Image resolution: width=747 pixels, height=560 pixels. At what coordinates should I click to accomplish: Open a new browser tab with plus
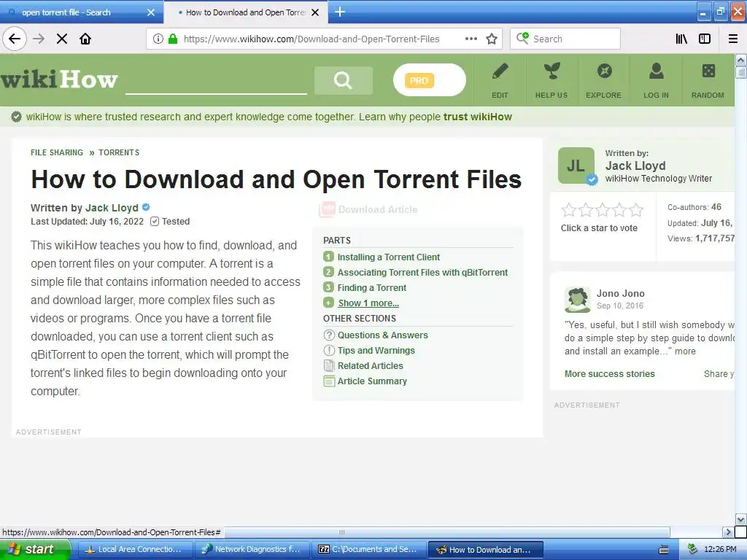pos(340,12)
